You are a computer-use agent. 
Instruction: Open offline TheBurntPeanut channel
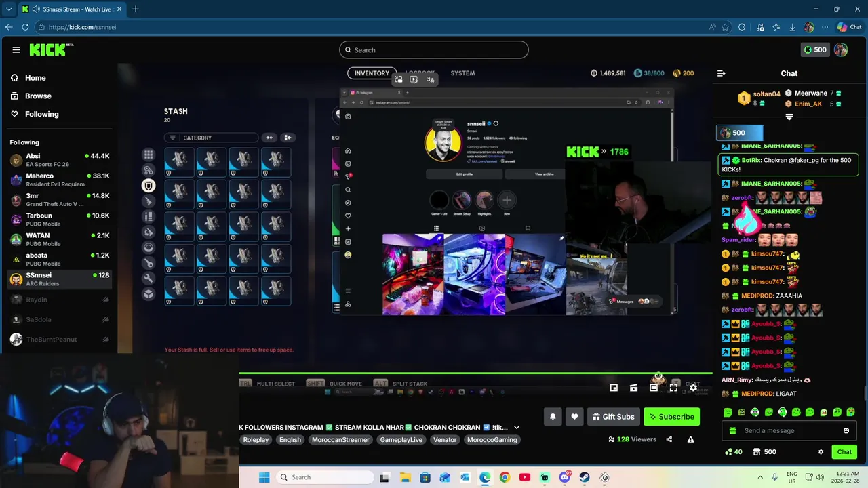click(x=60, y=339)
